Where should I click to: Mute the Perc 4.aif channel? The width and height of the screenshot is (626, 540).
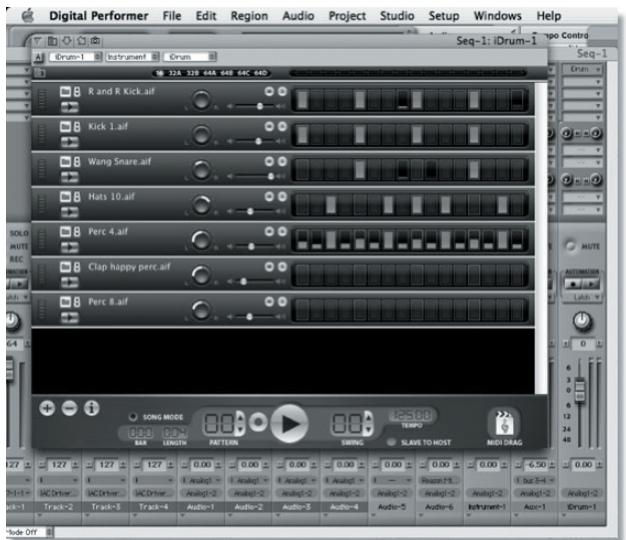[x=269, y=231]
